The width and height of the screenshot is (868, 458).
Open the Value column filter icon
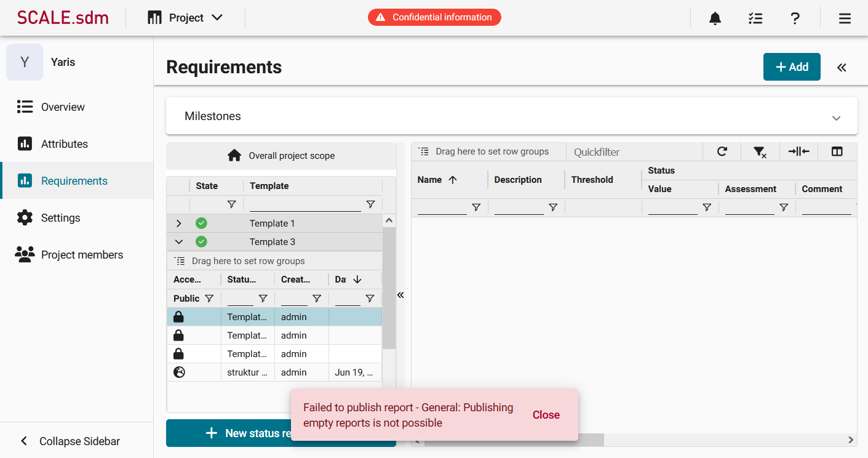[707, 208]
